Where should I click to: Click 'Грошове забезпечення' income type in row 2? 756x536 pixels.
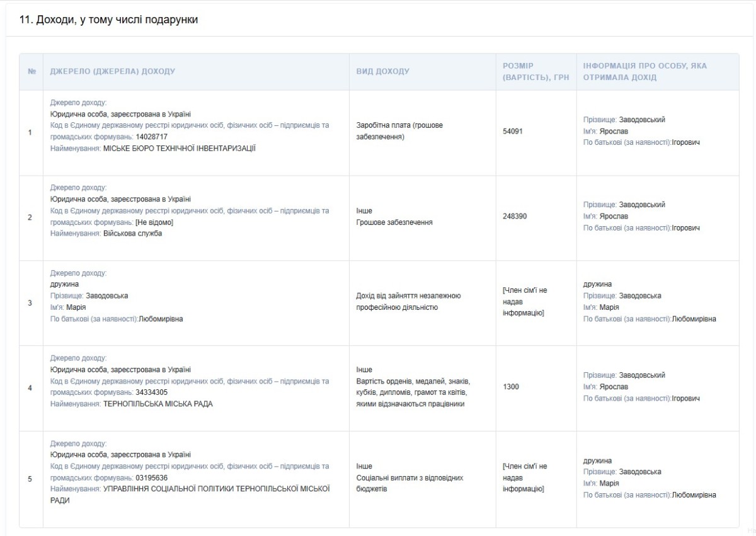pyautogui.click(x=394, y=222)
